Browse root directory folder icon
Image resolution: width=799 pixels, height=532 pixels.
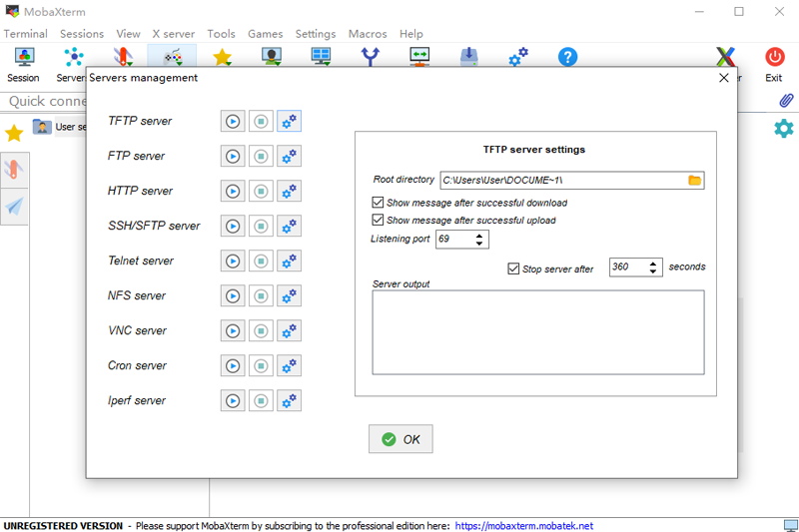pos(695,181)
